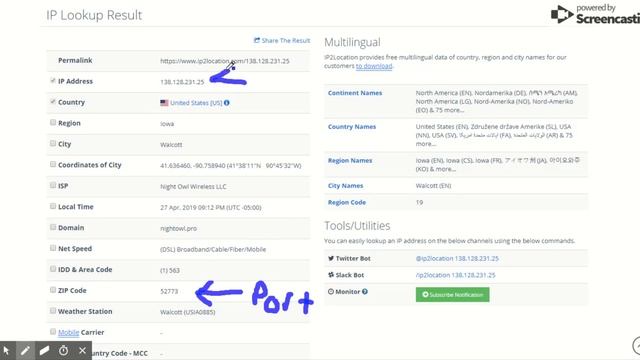Check the Mobile Carrier checkbox
This screenshot has width=640, height=360.
[53, 331]
